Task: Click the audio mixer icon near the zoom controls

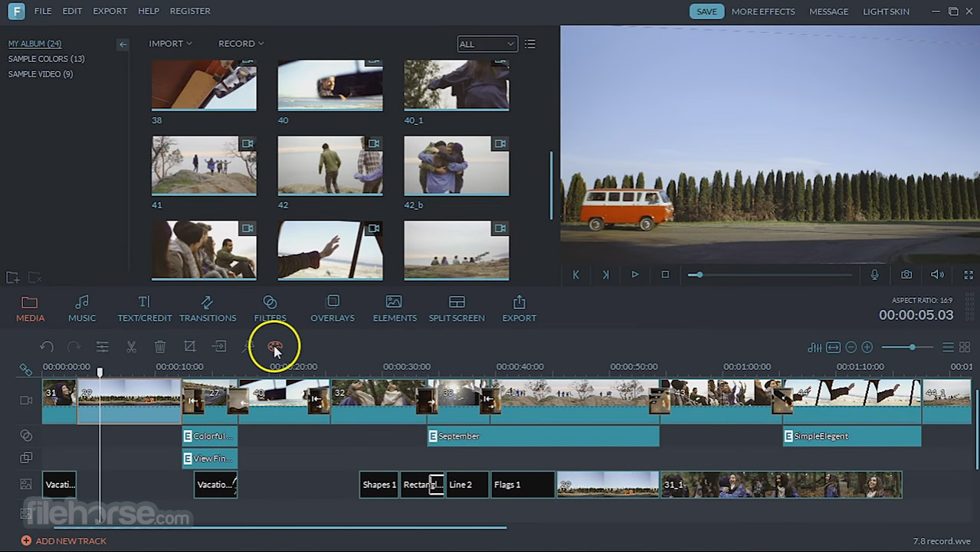Action: tap(816, 347)
